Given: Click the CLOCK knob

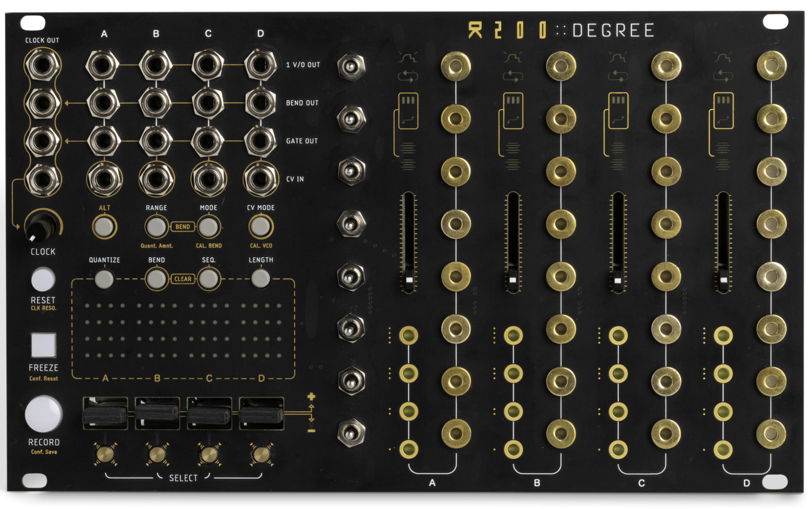Looking at the screenshot, I should (41, 226).
